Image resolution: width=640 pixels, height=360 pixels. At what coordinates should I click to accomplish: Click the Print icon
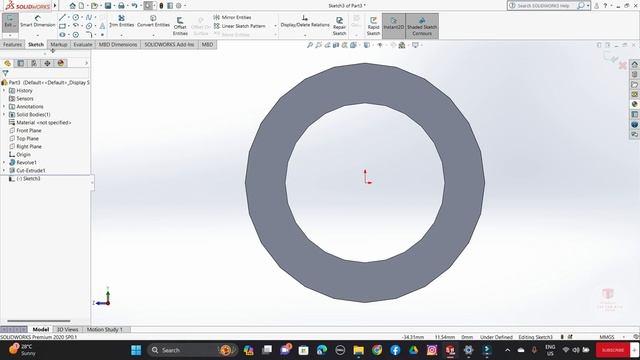121,6
